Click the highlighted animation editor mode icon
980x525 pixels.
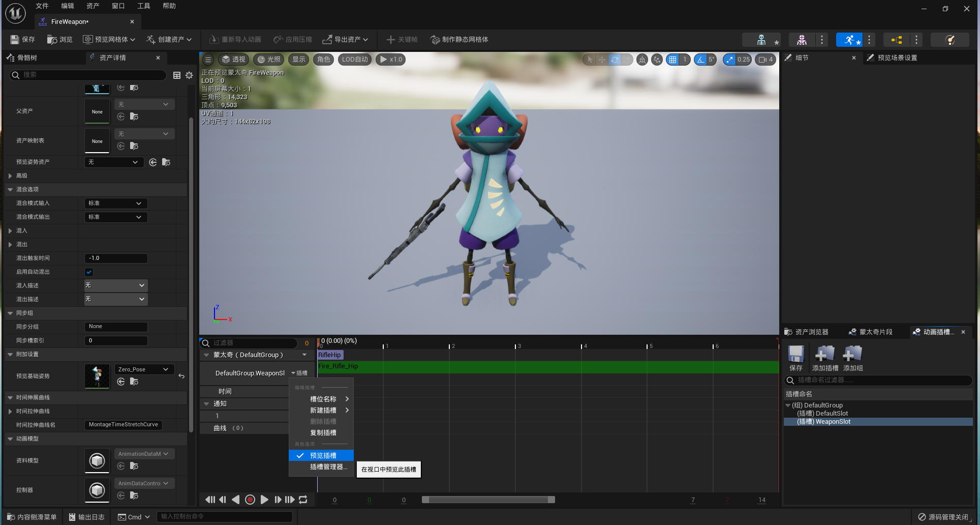coord(849,40)
